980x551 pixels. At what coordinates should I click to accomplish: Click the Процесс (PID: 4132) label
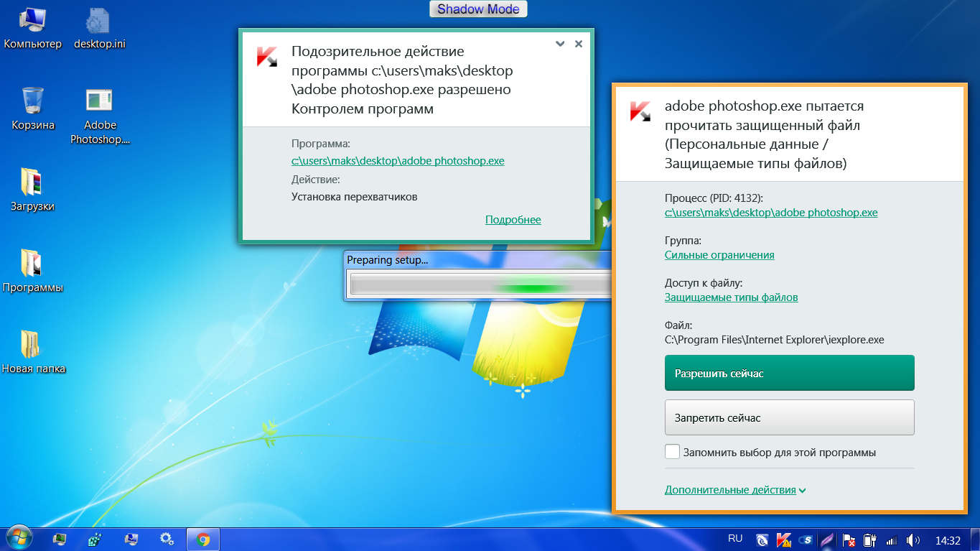[x=714, y=198]
